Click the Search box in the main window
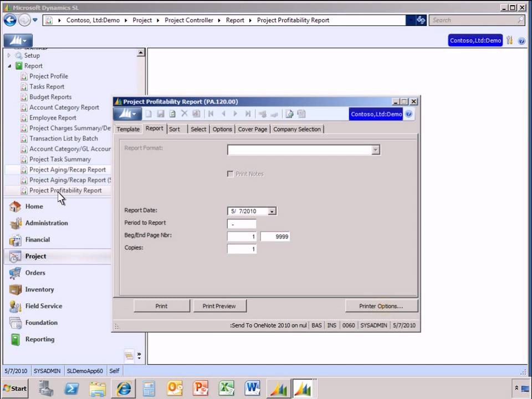 tap(477, 21)
